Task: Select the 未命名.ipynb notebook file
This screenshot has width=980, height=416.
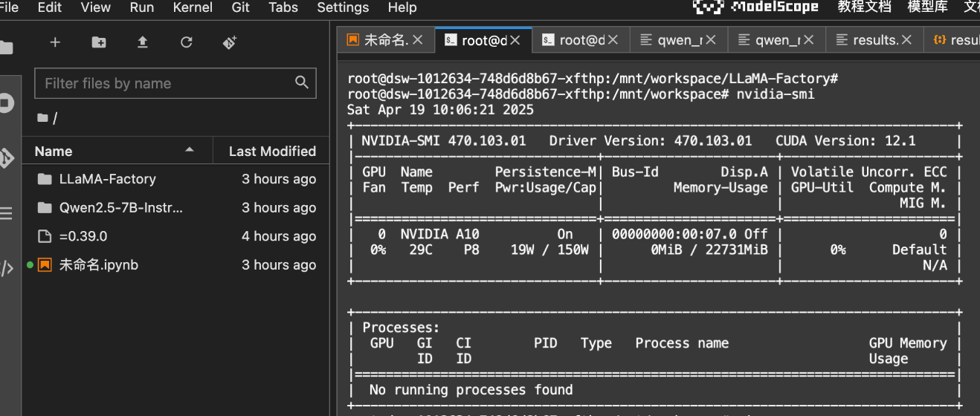Action: (175, 264)
